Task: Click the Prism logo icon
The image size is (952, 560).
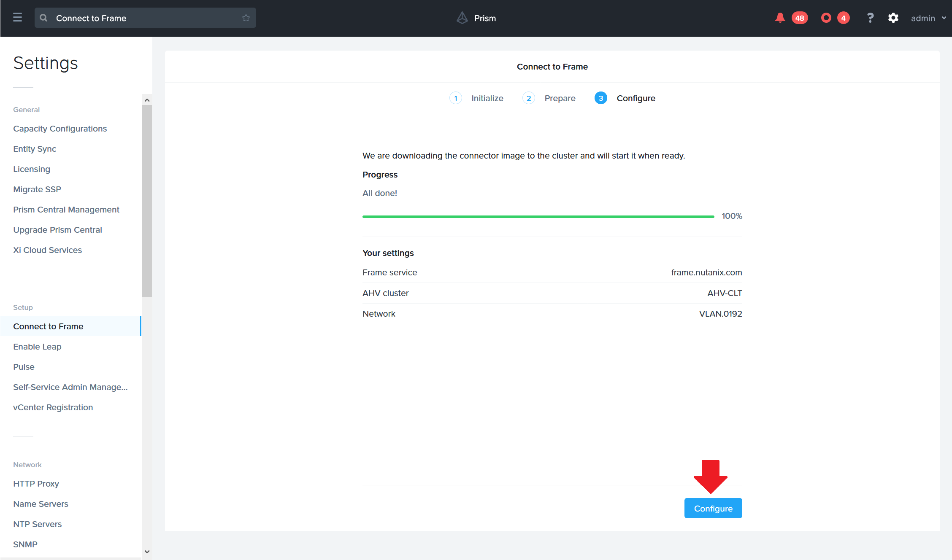Action: click(x=462, y=18)
